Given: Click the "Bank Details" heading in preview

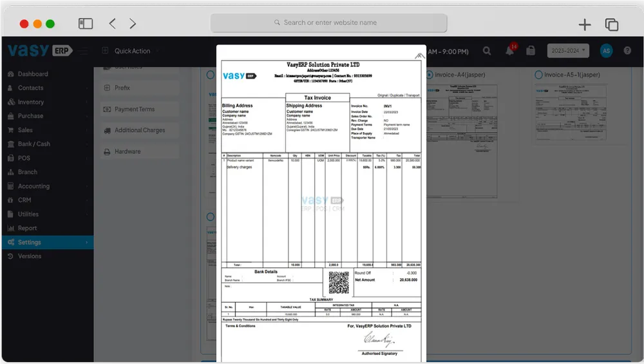Looking at the screenshot, I should [x=266, y=272].
